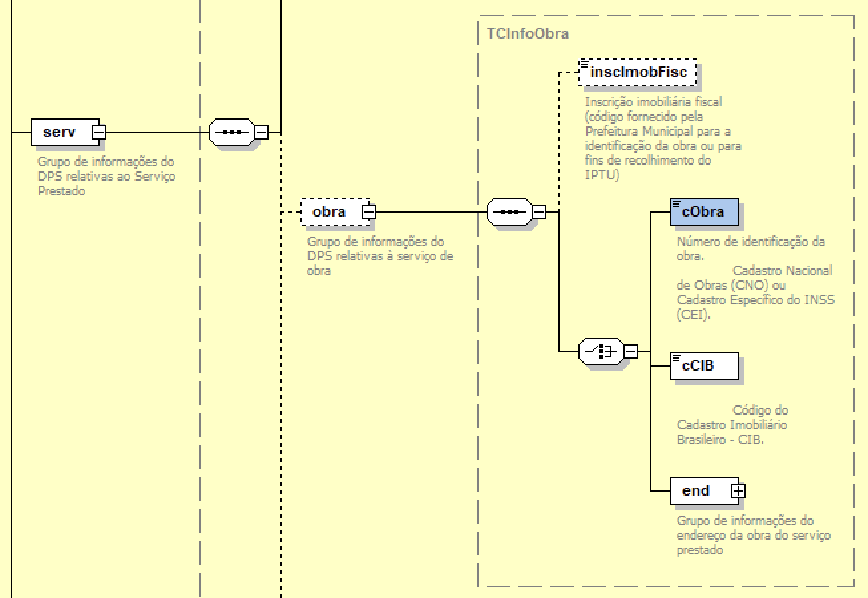Click the annotation text below serv
The image size is (868, 598).
coord(106,177)
